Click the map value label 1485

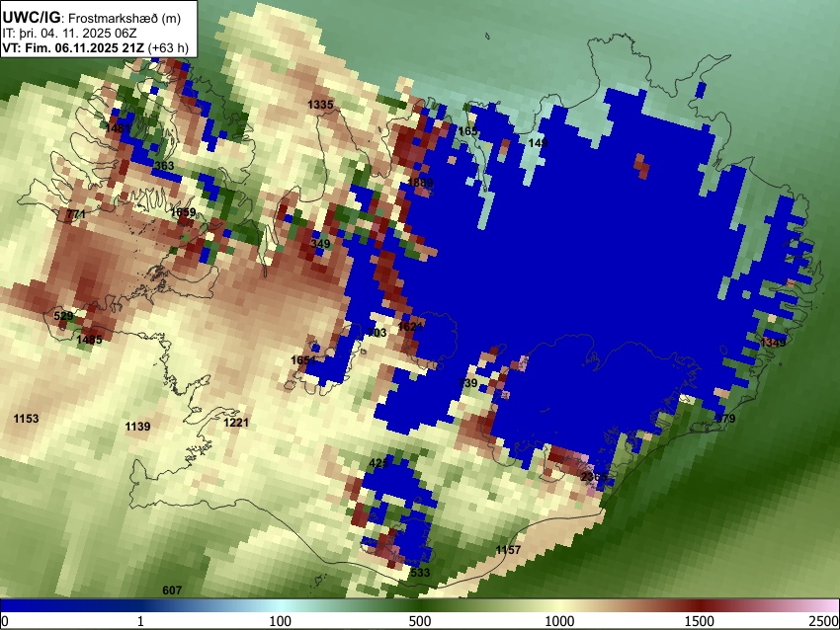coord(90,340)
